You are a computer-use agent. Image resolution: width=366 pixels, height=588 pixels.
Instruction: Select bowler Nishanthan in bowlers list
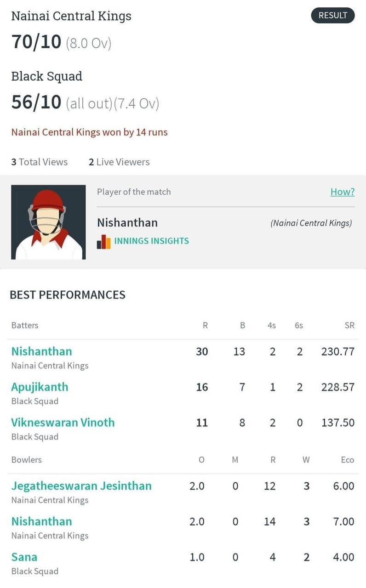42,521
